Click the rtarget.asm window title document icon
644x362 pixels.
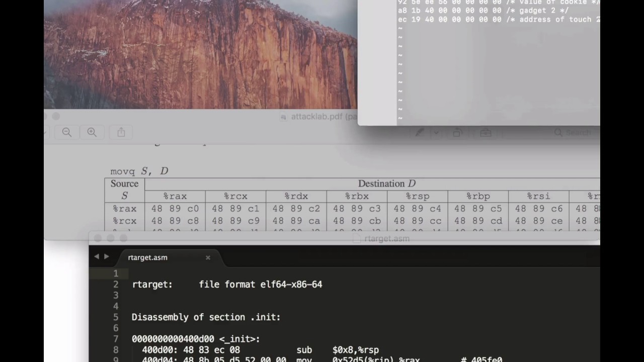357,239
